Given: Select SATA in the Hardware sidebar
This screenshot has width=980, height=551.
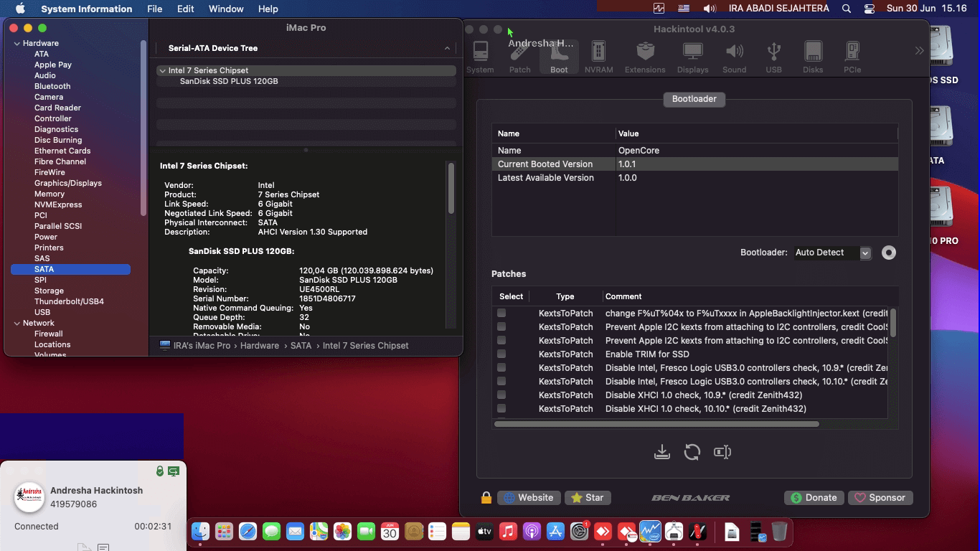Looking at the screenshot, I should point(70,269).
